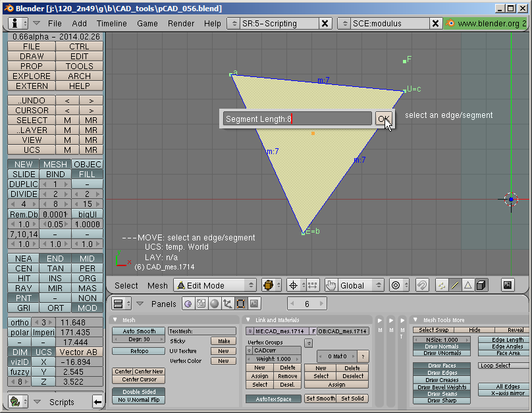Confirm segment length with OK
The height and width of the screenshot is (413, 532).
click(384, 119)
